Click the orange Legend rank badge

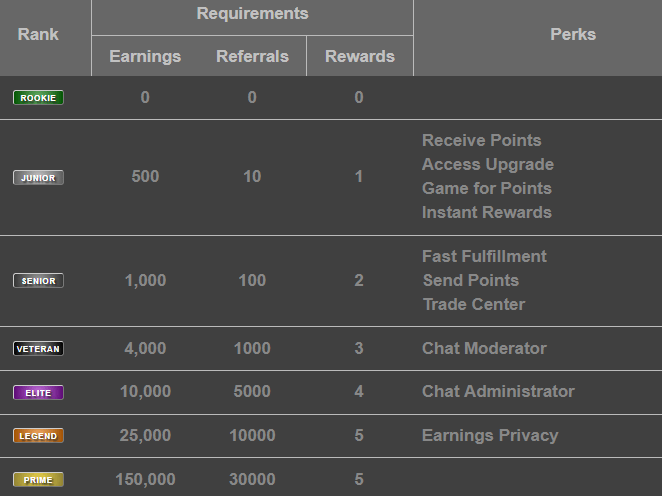pyautogui.click(x=38, y=436)
